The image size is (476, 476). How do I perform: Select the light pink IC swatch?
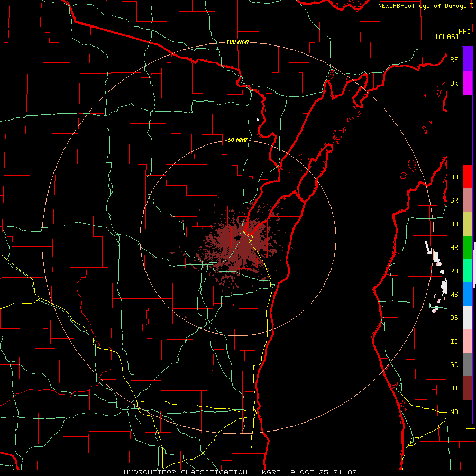pyautogui.click(x=467, y=341)
